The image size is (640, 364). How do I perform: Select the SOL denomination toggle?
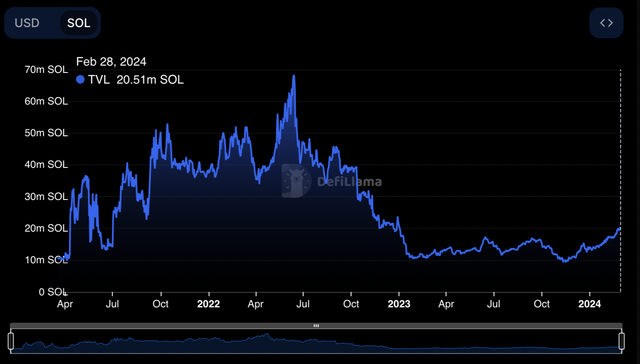pos(78,23)
